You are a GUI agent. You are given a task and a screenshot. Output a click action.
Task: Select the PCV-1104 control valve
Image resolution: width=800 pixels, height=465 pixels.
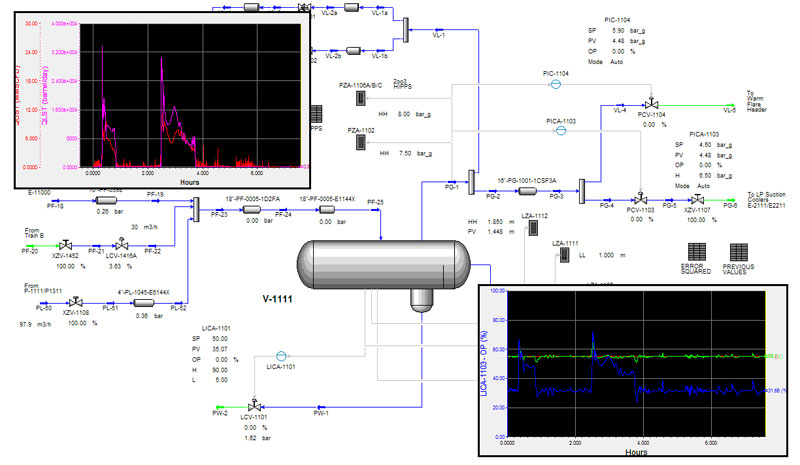pyautogui.click(x=651, y=105)
